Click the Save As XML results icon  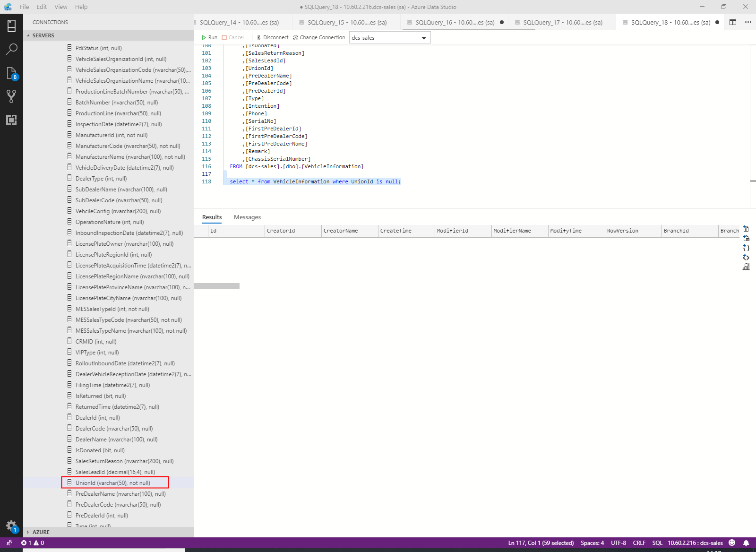pos(746,257)
